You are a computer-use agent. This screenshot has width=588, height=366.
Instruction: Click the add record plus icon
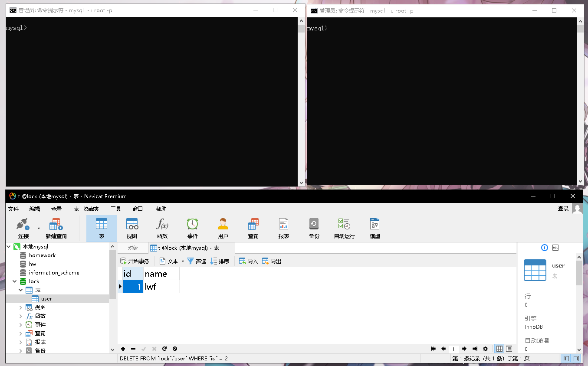(x=123, y=349)
